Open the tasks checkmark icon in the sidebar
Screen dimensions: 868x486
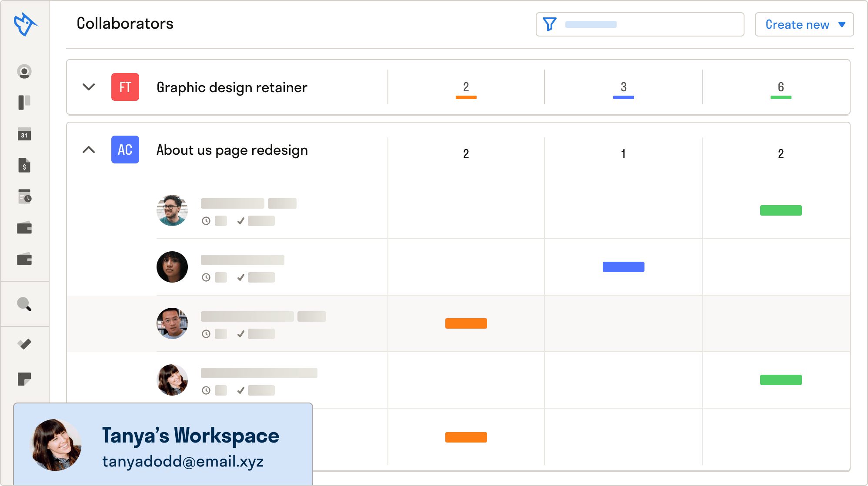coord(24,344)
